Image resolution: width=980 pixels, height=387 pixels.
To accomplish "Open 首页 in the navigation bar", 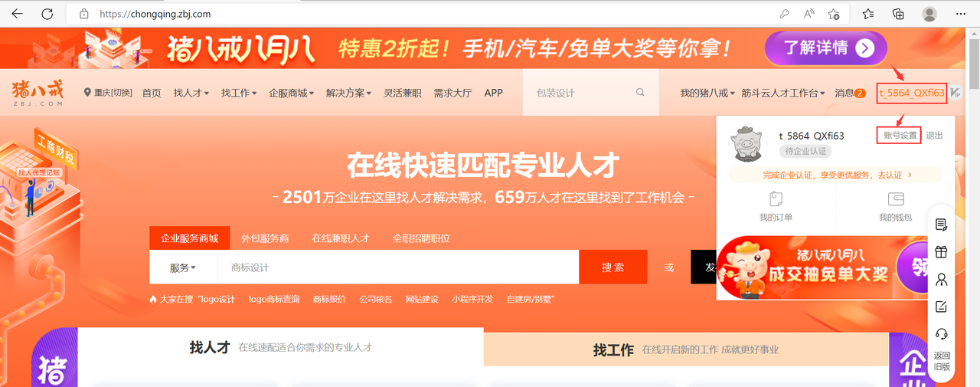I will point(152,93).
